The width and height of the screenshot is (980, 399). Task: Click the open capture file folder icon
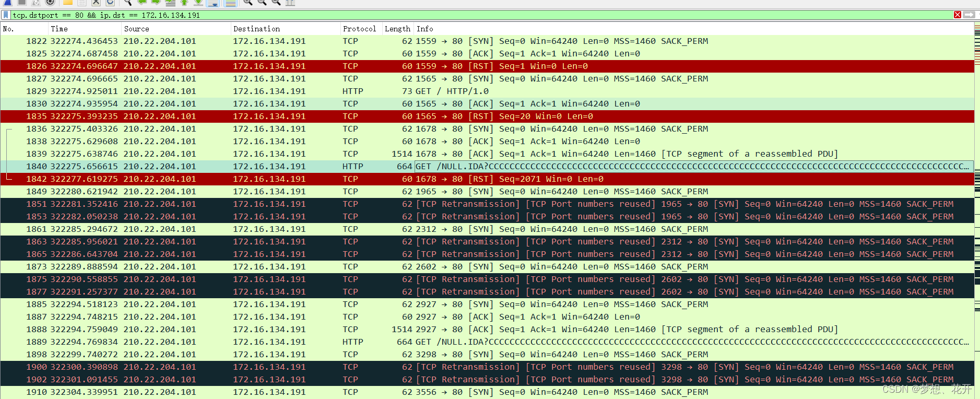pyautogui.click(x=68, y=3)
